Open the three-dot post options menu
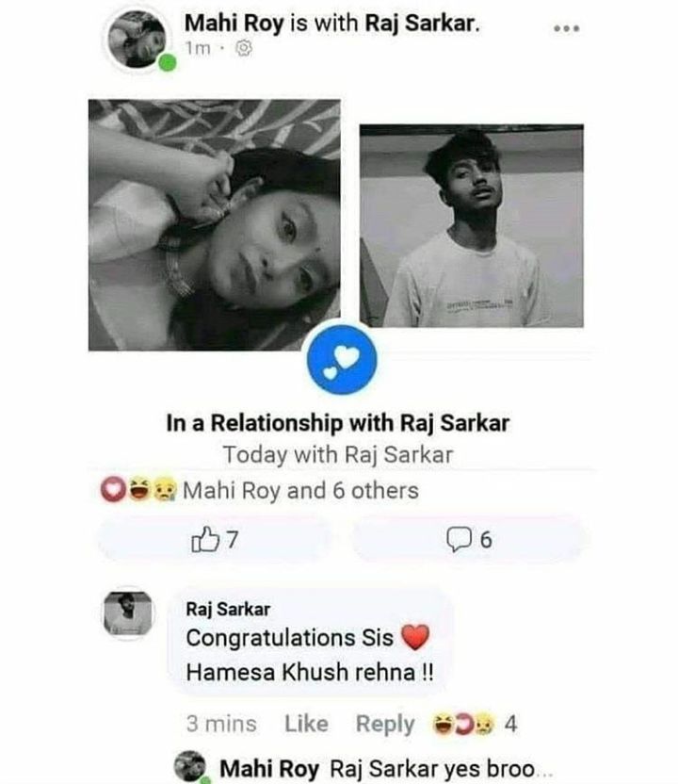The height and width of the screenshot is (784, 678). click(566, 28)
